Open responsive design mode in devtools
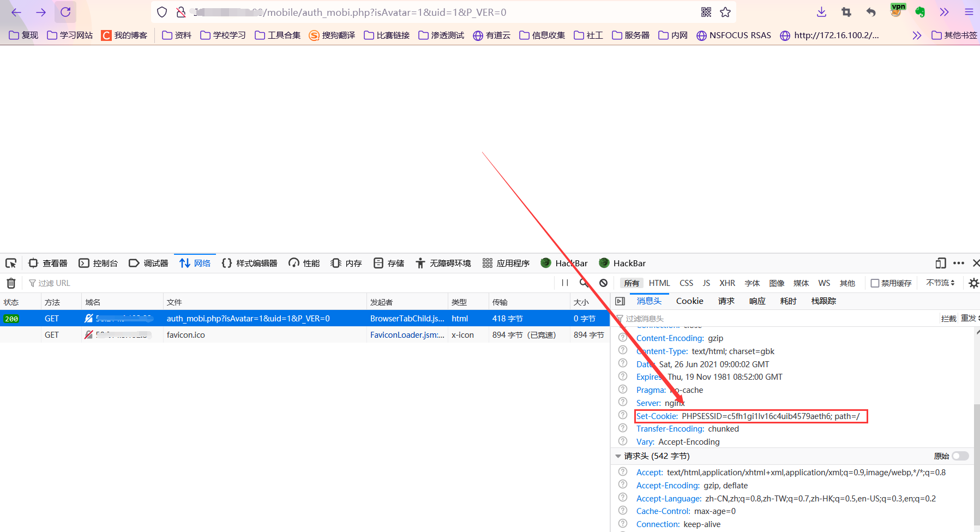The image size is (980, 532). [940, 263]
